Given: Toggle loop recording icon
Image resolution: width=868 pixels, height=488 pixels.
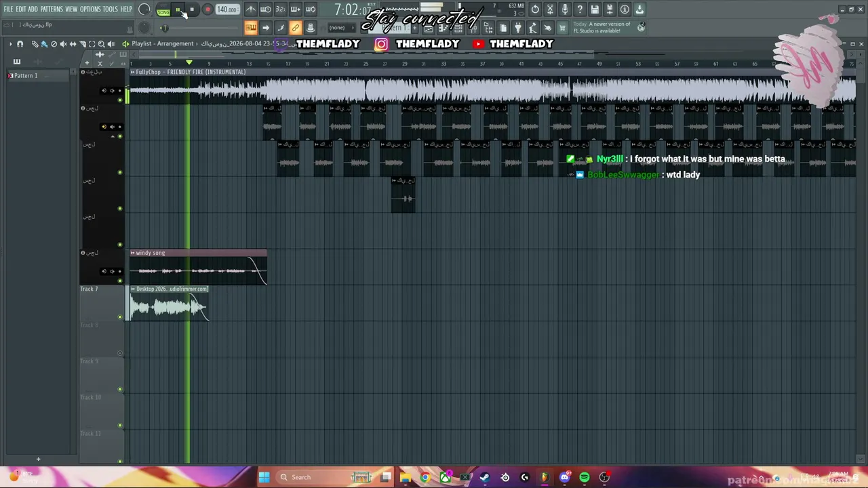Looking at the screenshot, I should [x=311, y=9].
